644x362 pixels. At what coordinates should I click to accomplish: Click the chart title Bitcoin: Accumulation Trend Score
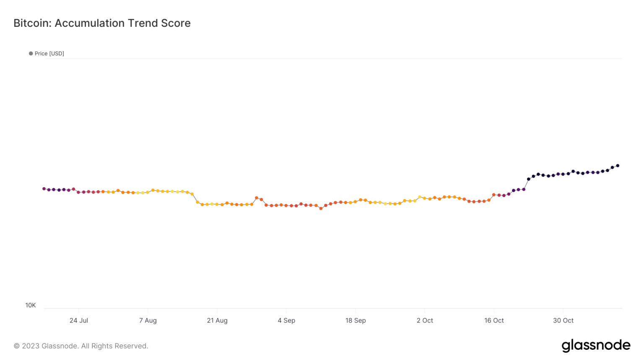point(102,23)
